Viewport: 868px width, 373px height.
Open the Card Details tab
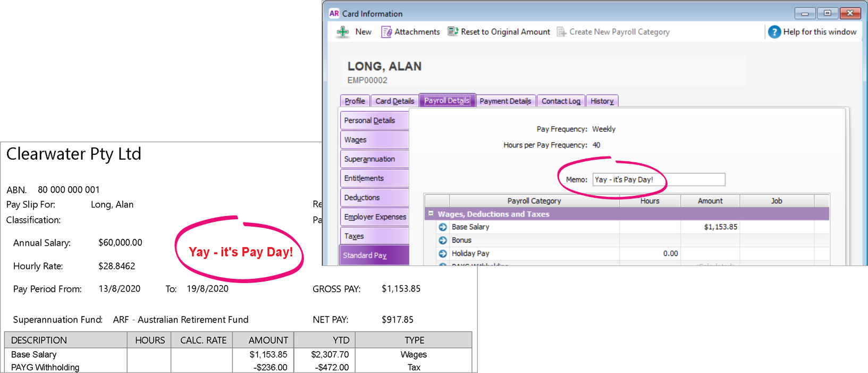point(394,101)
